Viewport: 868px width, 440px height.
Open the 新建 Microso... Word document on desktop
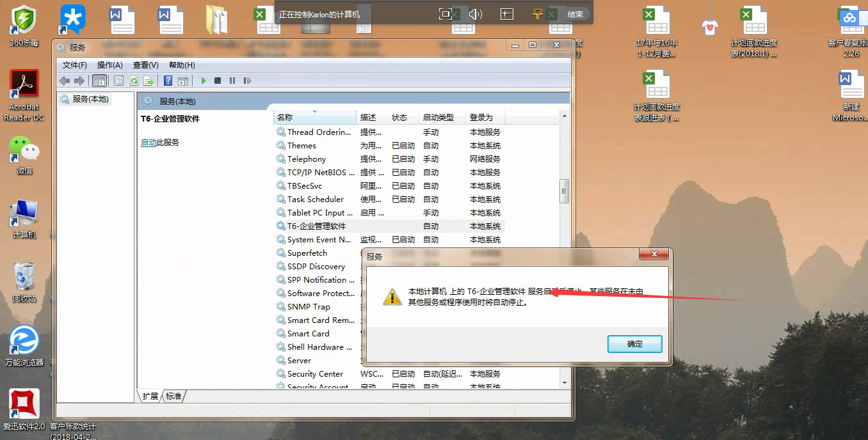(851, 96)
